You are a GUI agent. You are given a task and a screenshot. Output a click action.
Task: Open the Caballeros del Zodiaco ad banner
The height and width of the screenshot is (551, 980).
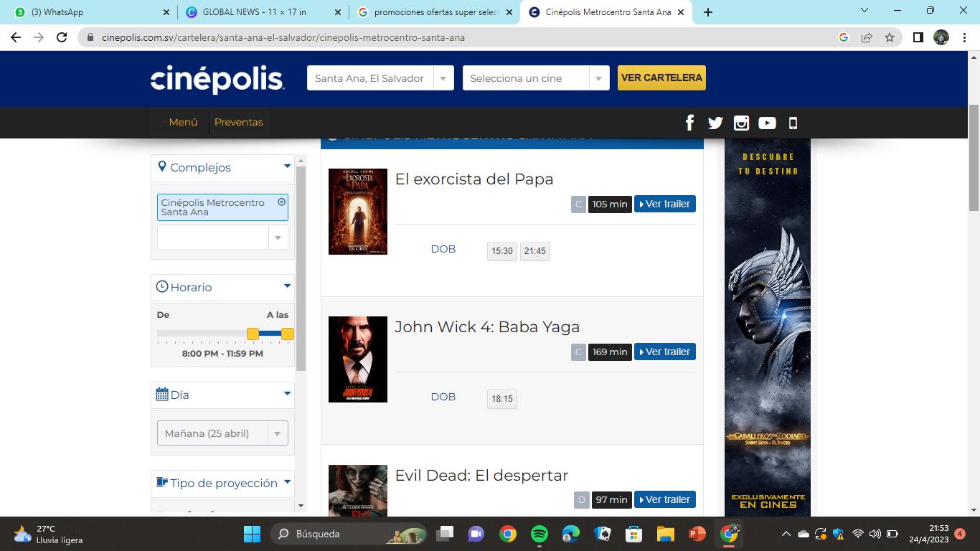[x=768, y=327]
